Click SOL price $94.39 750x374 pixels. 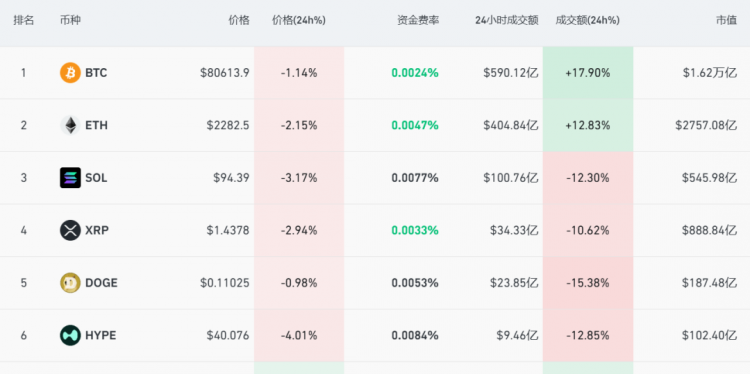pos(231,178)
